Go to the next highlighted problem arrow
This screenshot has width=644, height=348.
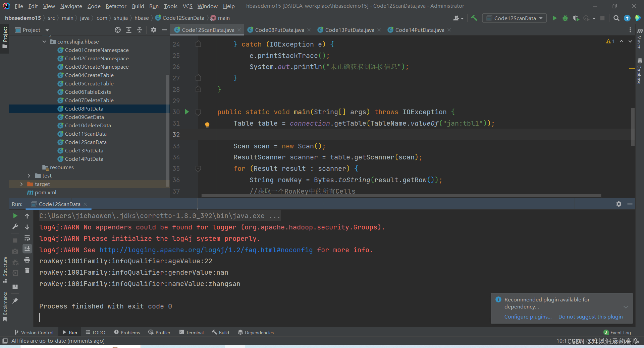630,41
